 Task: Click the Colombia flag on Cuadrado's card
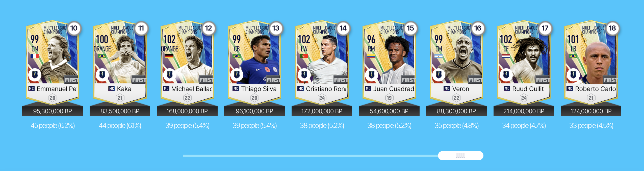pyautogui.click(x=371, y=56)
